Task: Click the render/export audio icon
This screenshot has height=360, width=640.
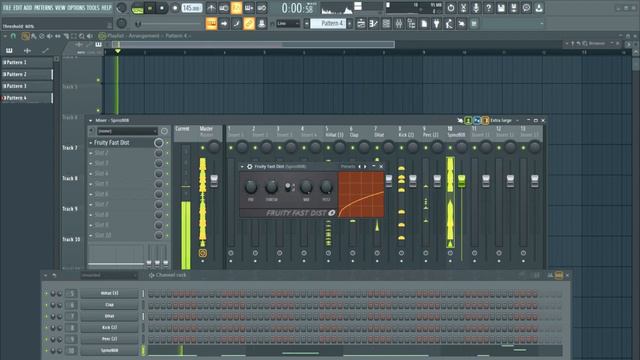Action: pyautogui.click(x=514, y=8)
